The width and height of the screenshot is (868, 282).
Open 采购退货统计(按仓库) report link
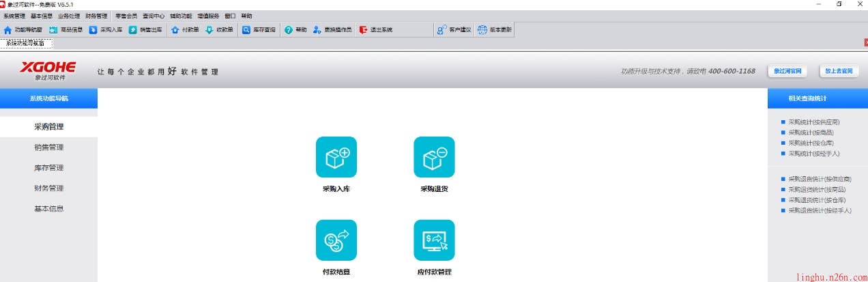coord(817,200)
